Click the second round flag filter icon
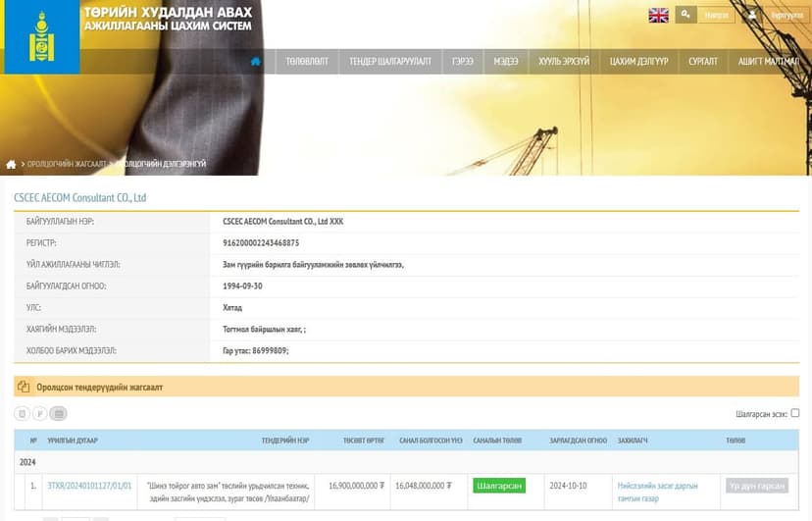The width and height of the screenshot is (812, 521). 40,414
